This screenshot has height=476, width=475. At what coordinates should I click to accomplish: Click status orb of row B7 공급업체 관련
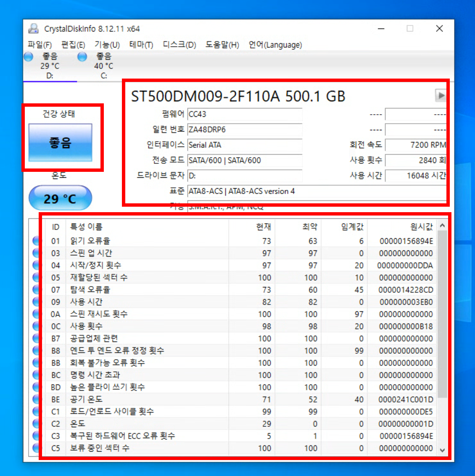[x=36, y=338]
